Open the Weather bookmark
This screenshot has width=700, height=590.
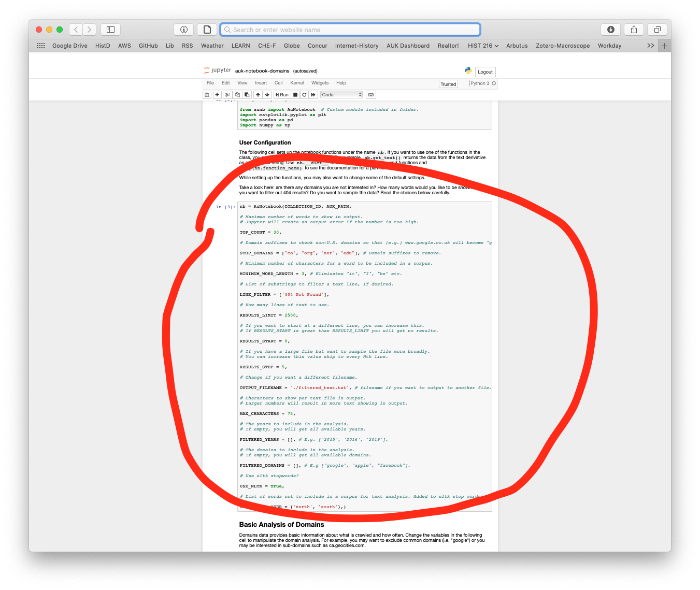tap(212, 46)
